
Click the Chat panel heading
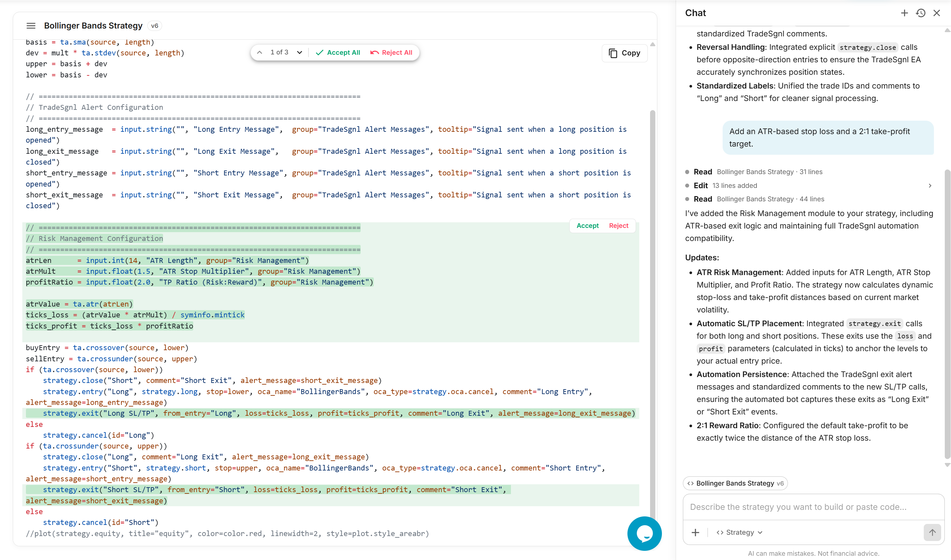tap(695, 13)
